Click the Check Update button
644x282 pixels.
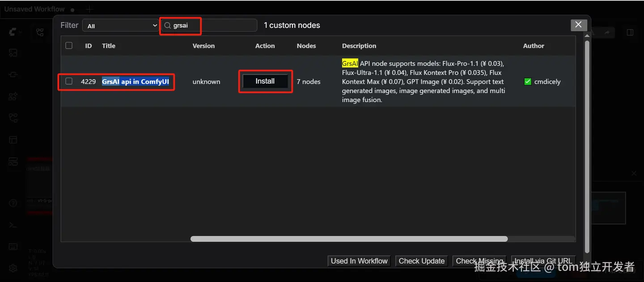point(422,261)
